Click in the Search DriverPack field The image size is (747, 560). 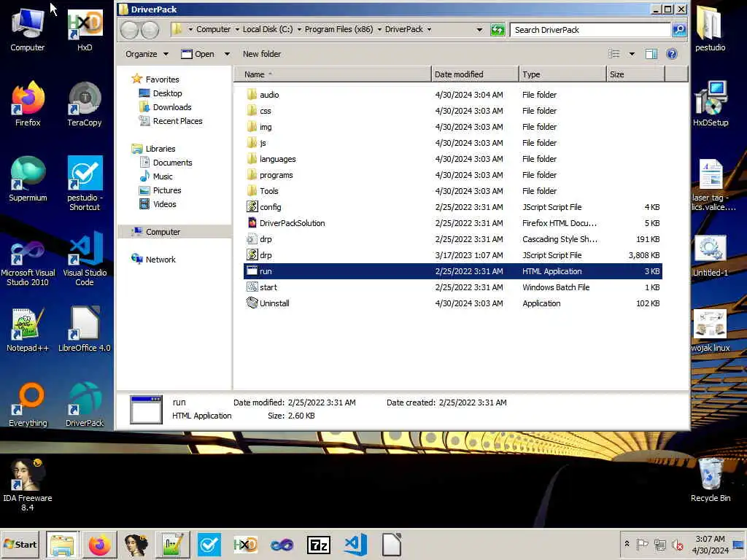point(589,29)
